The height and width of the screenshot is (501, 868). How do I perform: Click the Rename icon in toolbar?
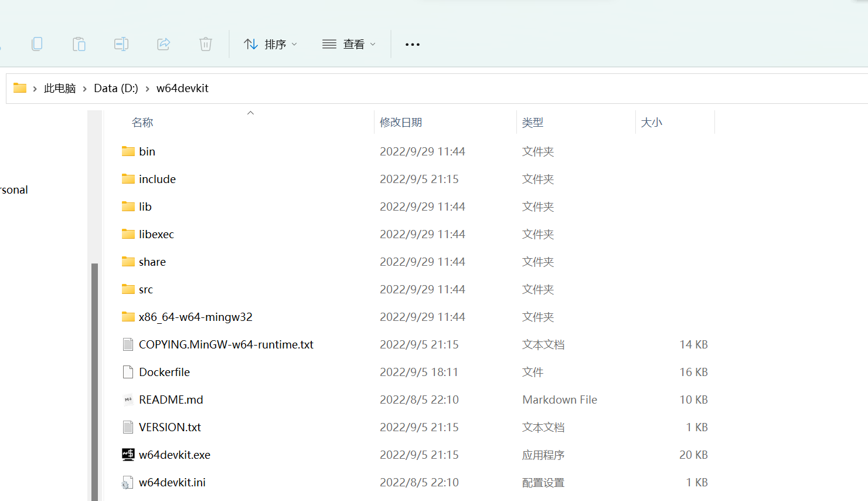[x=121, y=44]
